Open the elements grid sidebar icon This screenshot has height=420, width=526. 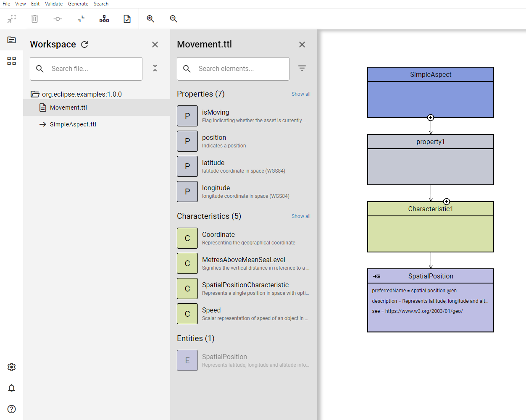pos(12,61)
